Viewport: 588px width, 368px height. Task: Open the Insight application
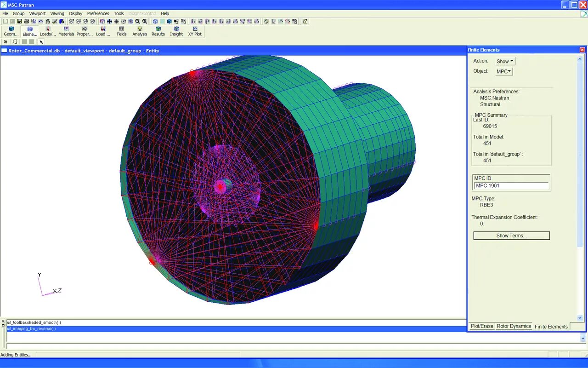point(176,31)
